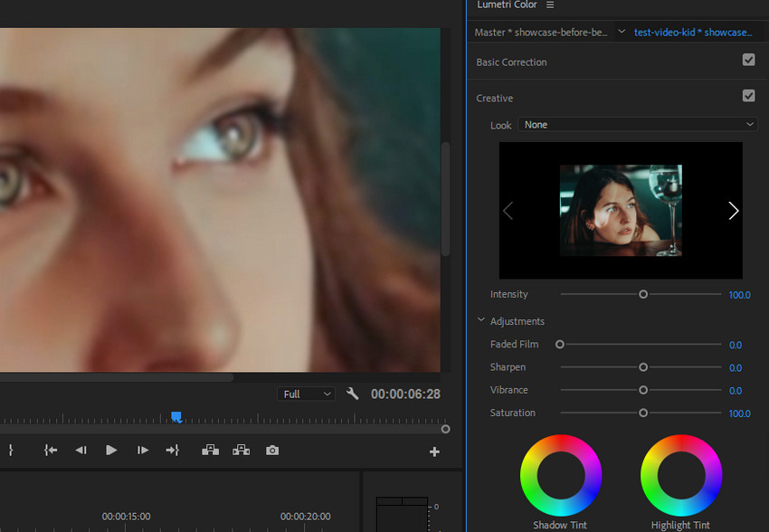Click the Extract icon
Image resolution: width=769 pixels, height=532 pixels.
(241, 450)
